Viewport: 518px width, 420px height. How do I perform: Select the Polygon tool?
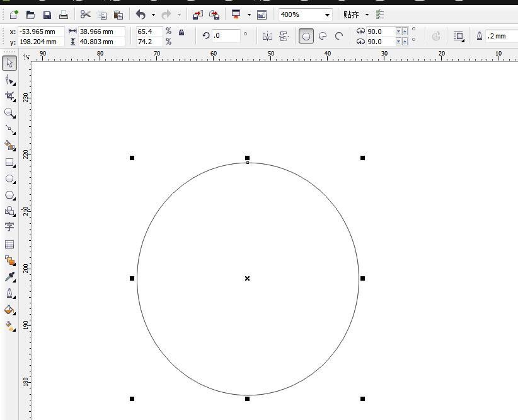point(10,195)
